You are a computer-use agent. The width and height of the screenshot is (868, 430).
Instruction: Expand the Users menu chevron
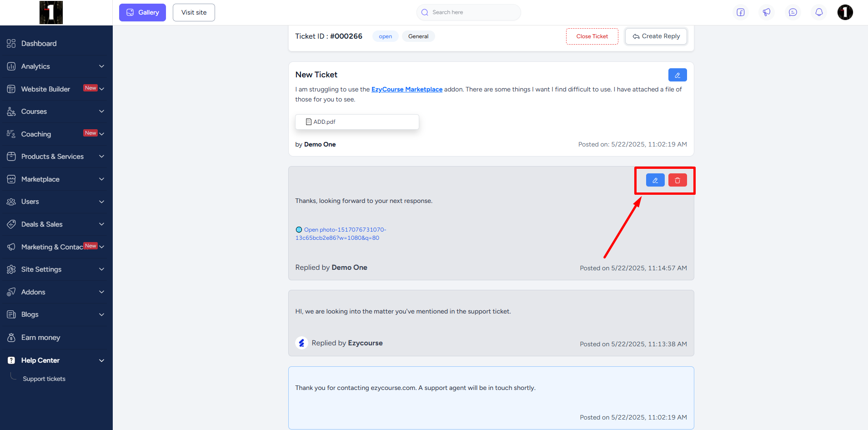pyautogui.click(x=101, y=202)
